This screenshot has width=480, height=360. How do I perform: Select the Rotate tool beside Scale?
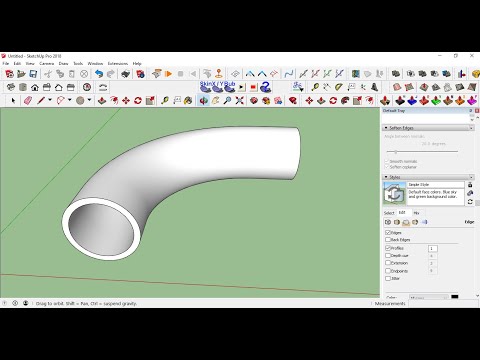point(138,100)
